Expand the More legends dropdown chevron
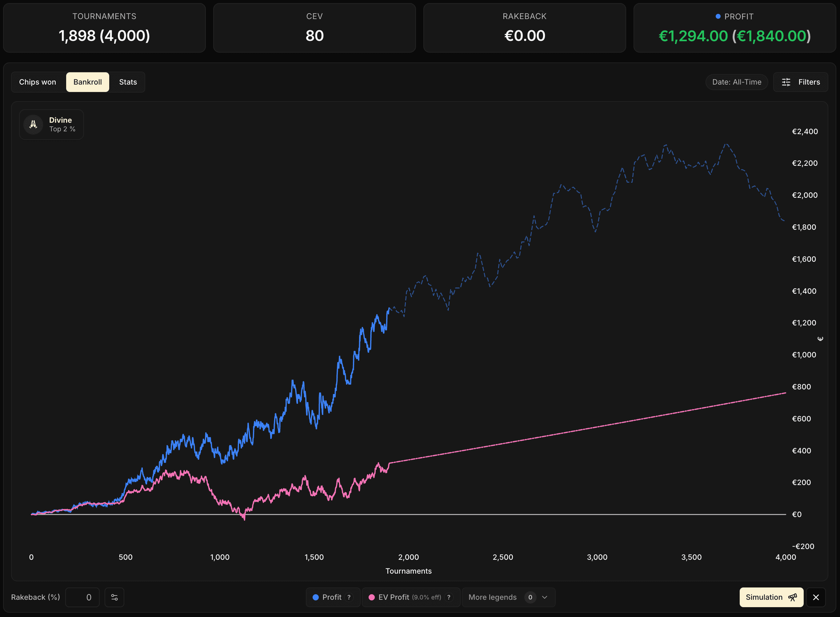Screen dimensions: 840x617 [544, 597]
